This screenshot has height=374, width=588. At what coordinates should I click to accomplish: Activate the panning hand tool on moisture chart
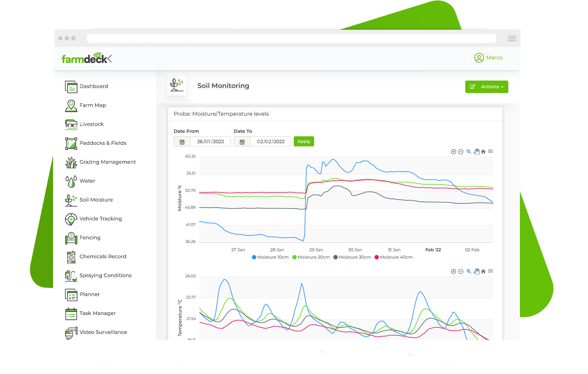tap(476, 152)
